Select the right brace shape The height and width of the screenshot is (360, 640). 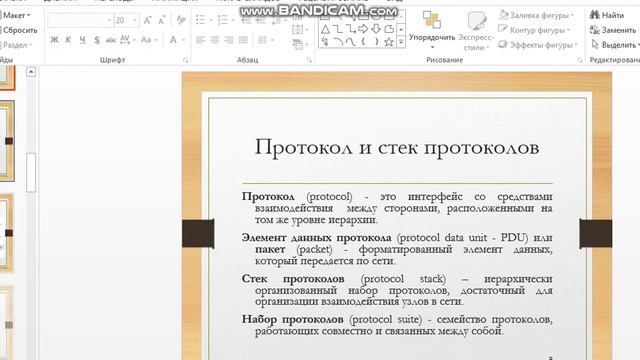coord(376,41)
